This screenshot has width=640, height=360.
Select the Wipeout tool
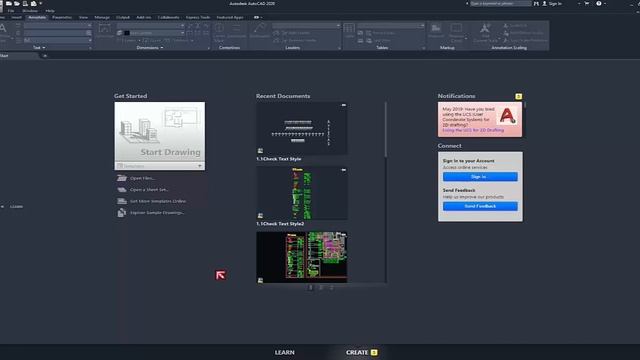point(436,31)
